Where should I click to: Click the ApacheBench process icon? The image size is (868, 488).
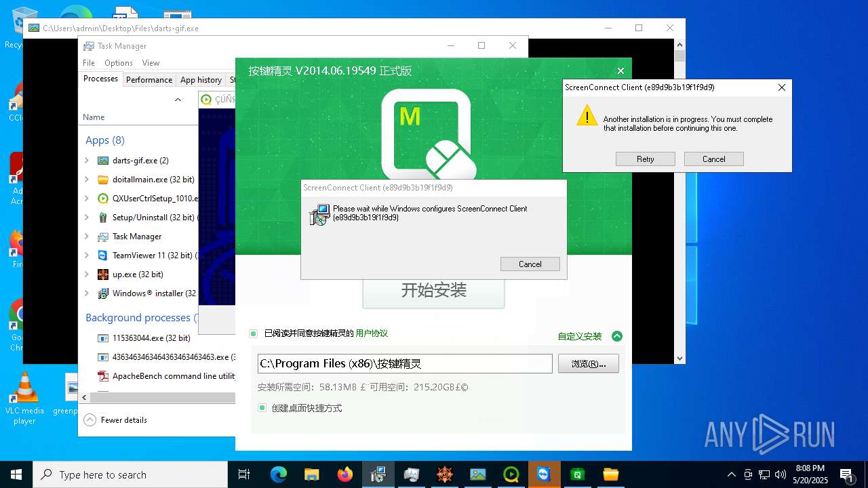point(103,376)
